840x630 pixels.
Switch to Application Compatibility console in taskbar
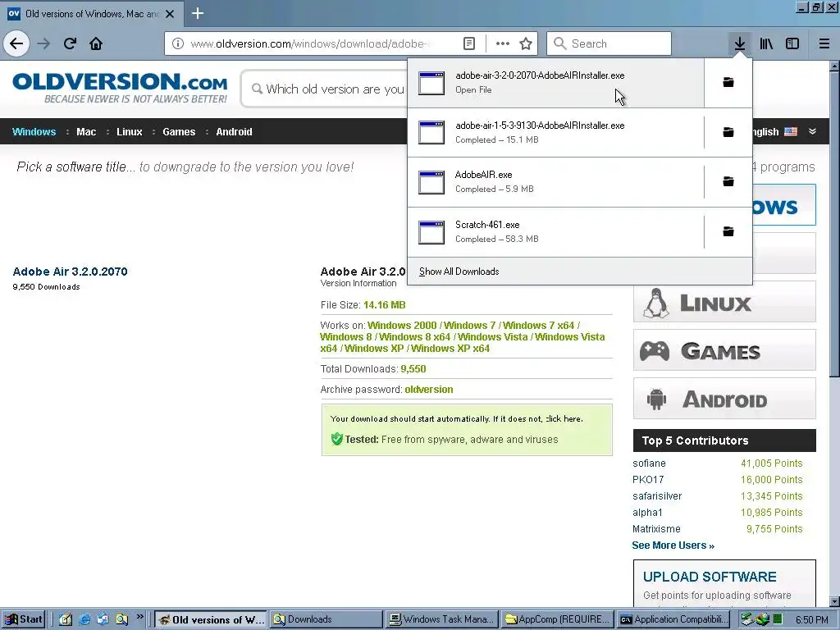674,619
